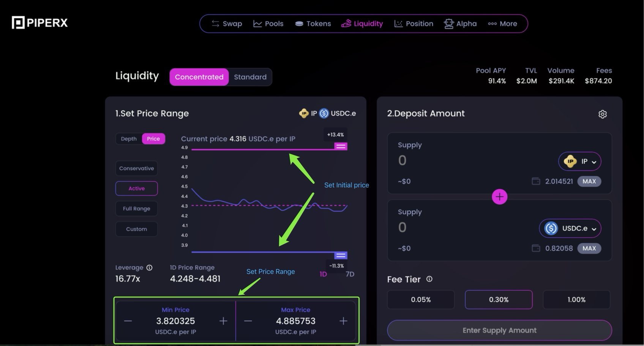Switch to Standard liquidity mode
The image size is (644, 346).
click(250, 77)
